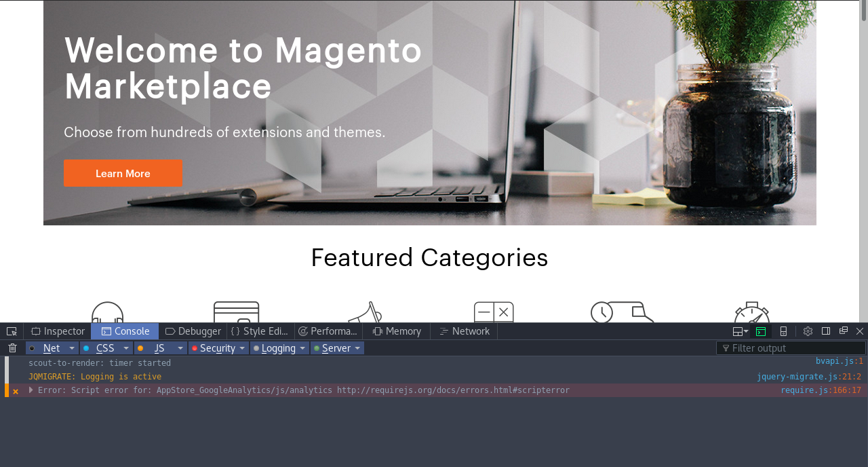Click the AppStore_GoogleAnalytics script error text
Screen dimensions: 868x467
click(304, 390)
